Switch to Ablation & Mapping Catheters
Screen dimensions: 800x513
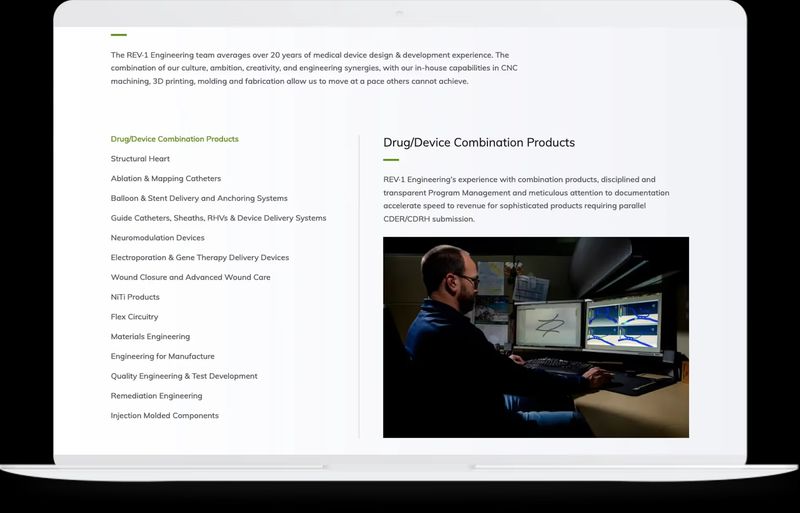click(166, 179)
